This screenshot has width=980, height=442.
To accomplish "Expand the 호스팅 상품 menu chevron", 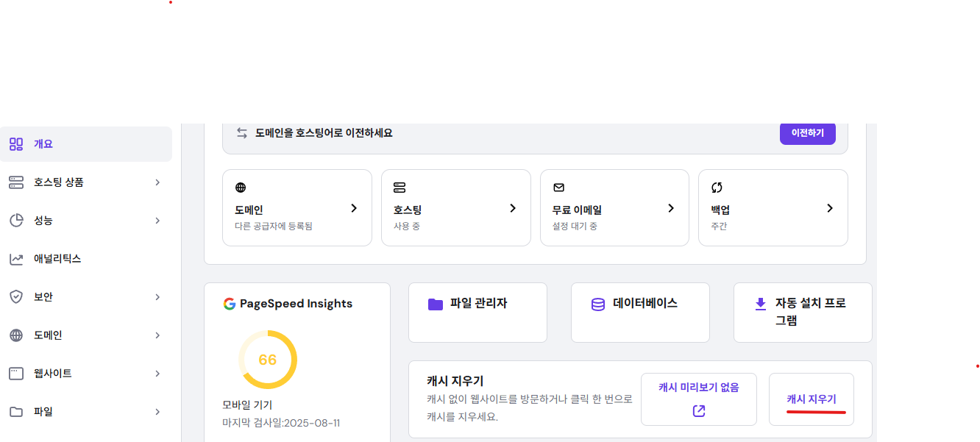I will 157,182.
